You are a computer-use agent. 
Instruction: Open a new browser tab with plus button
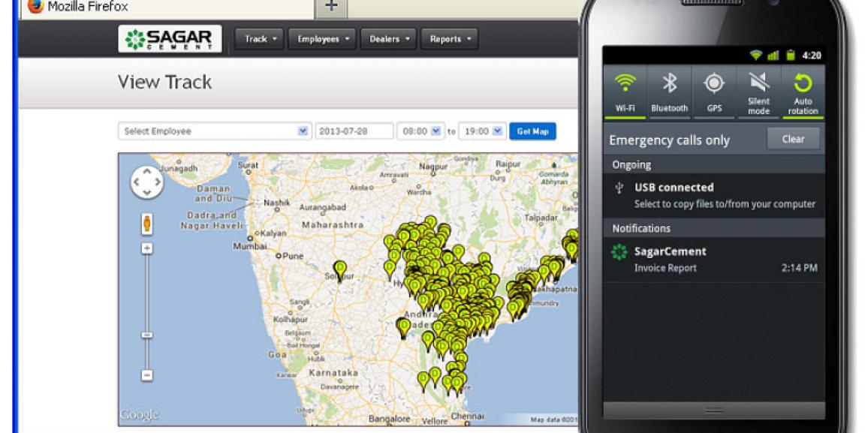click(332, 7)
